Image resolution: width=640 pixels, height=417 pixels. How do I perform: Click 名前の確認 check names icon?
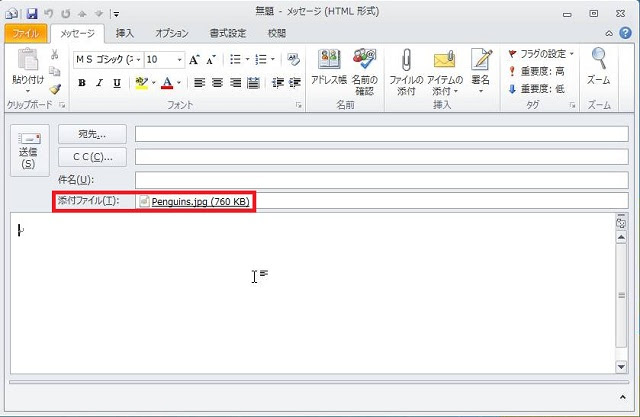click(364, 72)
